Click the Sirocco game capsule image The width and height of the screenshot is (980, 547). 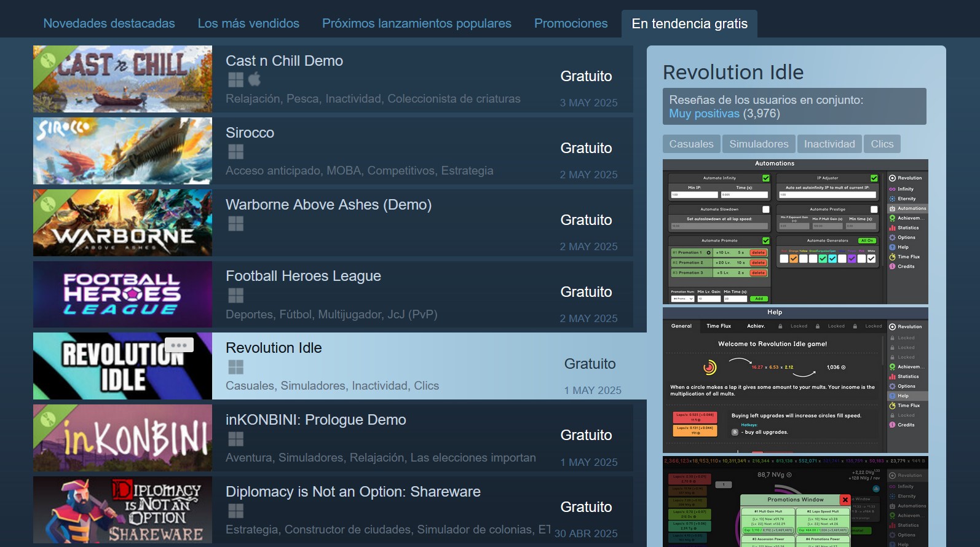122,151
